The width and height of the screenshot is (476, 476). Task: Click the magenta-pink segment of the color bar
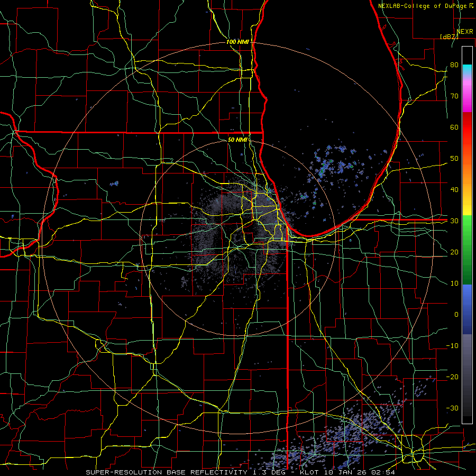[467, 96]
